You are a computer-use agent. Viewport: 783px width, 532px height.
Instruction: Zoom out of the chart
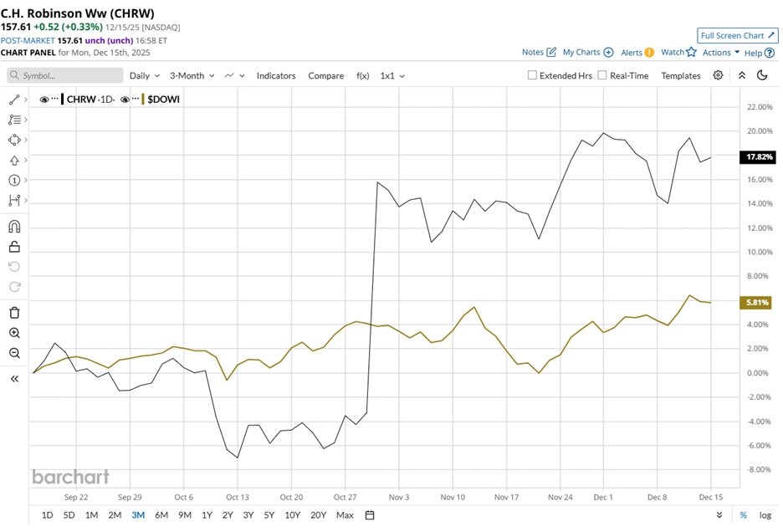14,353
